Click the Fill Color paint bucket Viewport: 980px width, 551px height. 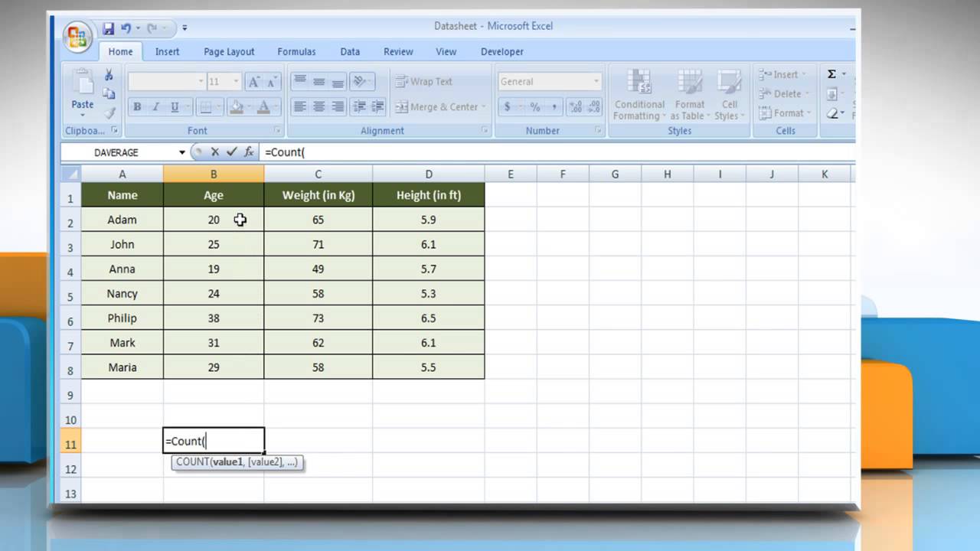tap(237, 107)
